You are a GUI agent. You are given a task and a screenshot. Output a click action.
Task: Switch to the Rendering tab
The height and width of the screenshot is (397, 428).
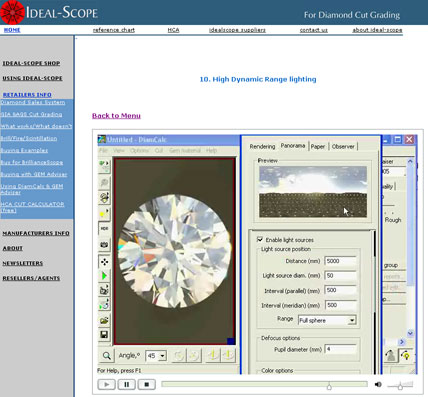tap(262, 146)
